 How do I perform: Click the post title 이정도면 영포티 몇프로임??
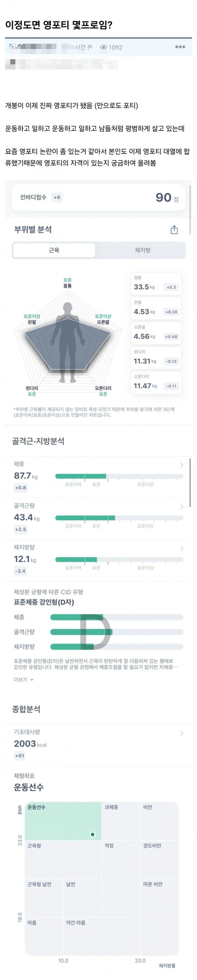click(x=59, y=25)
